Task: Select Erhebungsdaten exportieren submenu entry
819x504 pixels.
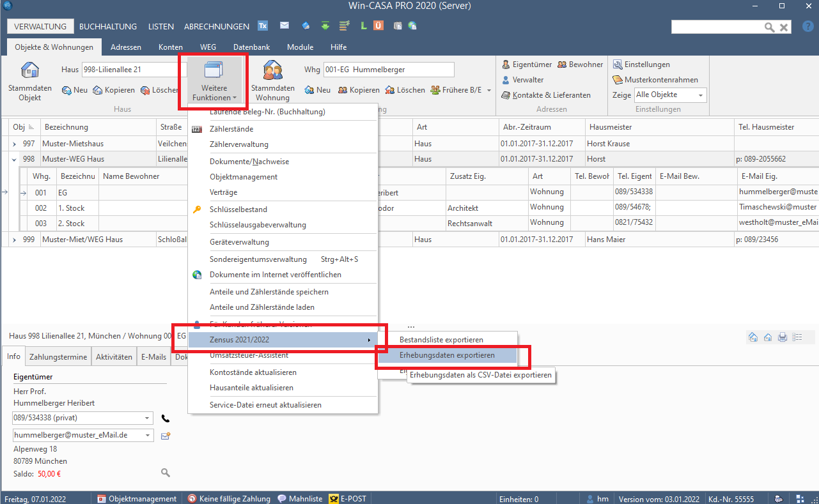Action: click(446, 355)
